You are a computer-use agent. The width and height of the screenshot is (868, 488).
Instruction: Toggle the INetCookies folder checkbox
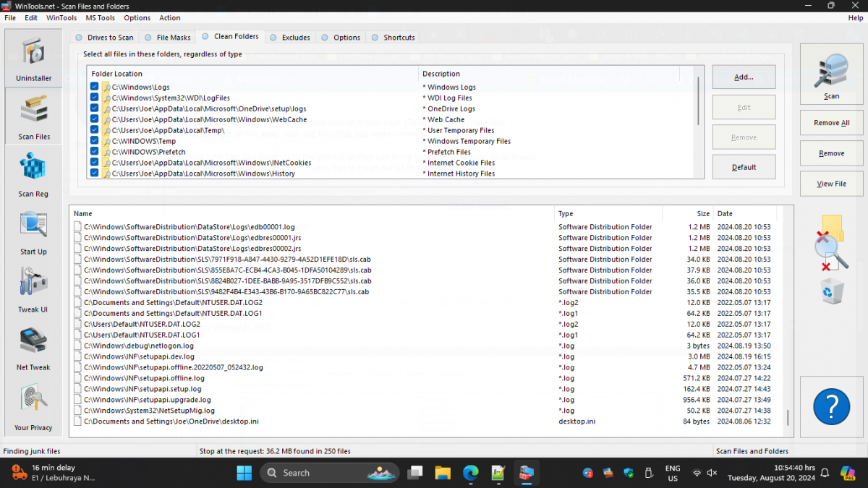pyautogui.click(x=95, y=163)
